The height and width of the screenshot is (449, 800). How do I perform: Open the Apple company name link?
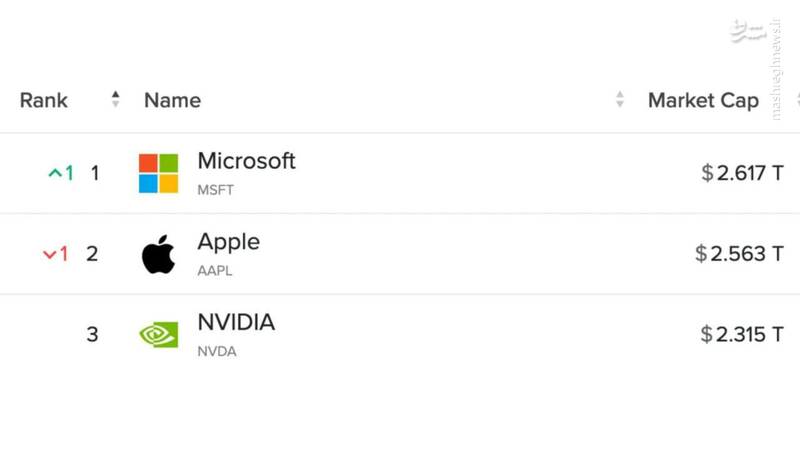click(x=228, y=242)
